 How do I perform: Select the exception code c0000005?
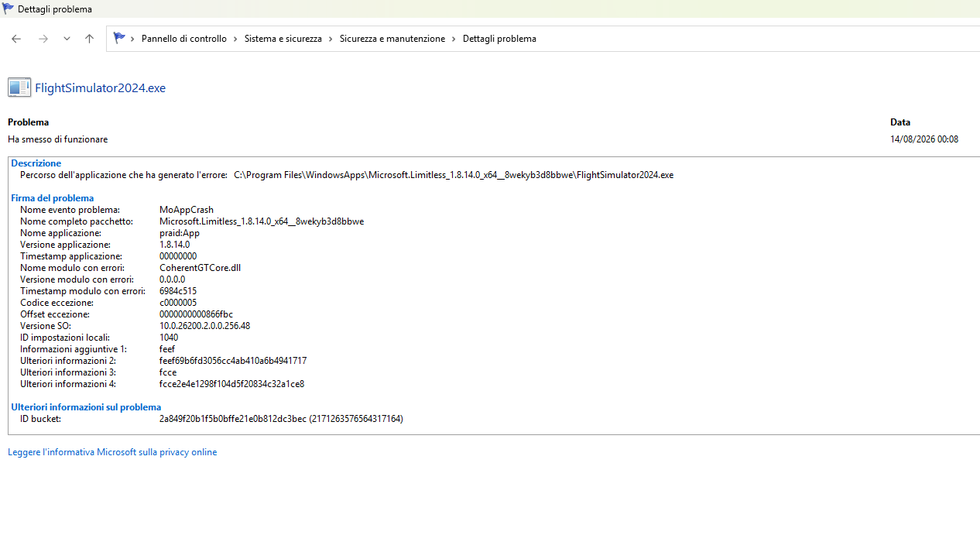click(x=178, y=303)
